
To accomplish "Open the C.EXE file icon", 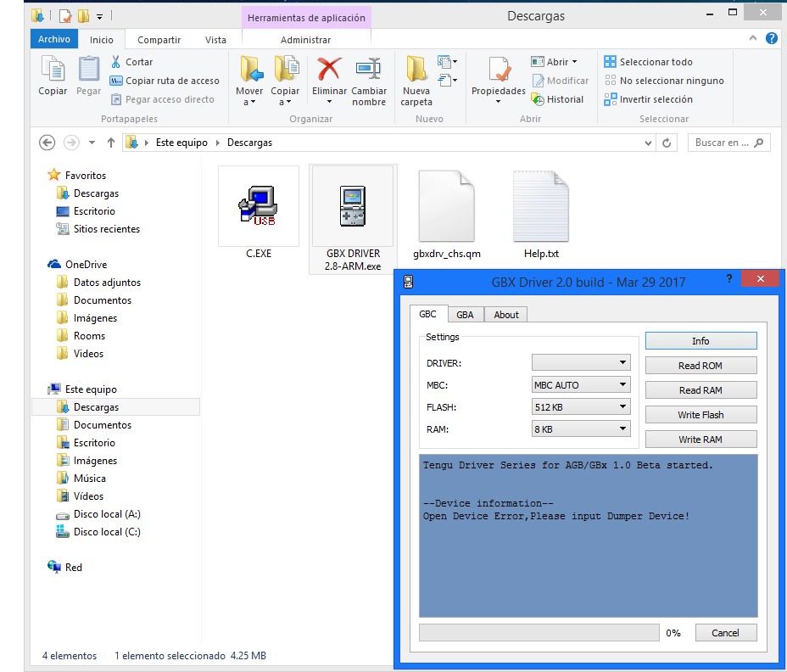I will 258,206.
